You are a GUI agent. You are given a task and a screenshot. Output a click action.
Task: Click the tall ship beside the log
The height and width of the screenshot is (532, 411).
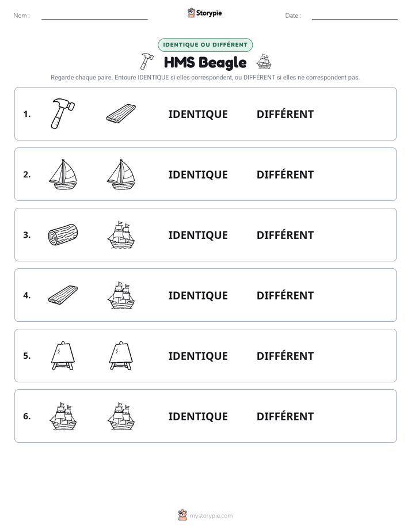(x=121, y=234)
